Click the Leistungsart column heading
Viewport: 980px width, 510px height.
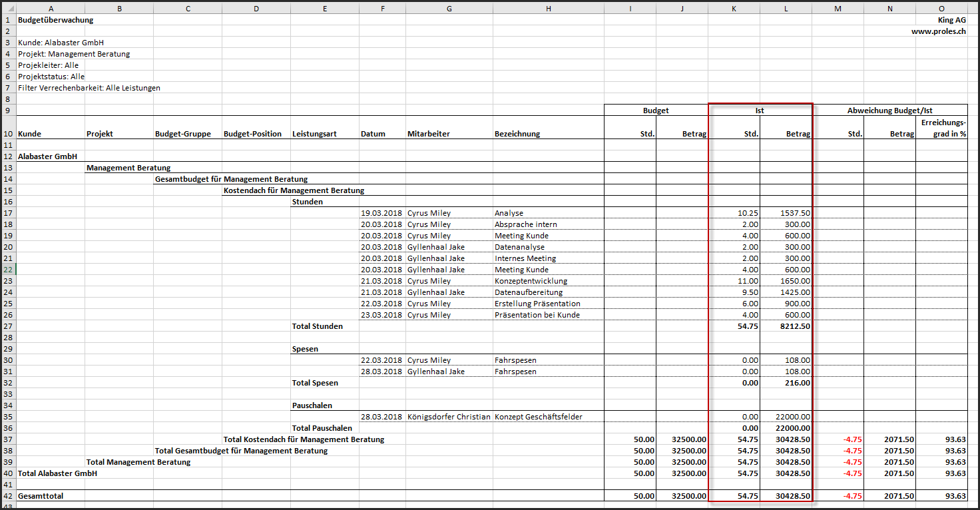316,134
